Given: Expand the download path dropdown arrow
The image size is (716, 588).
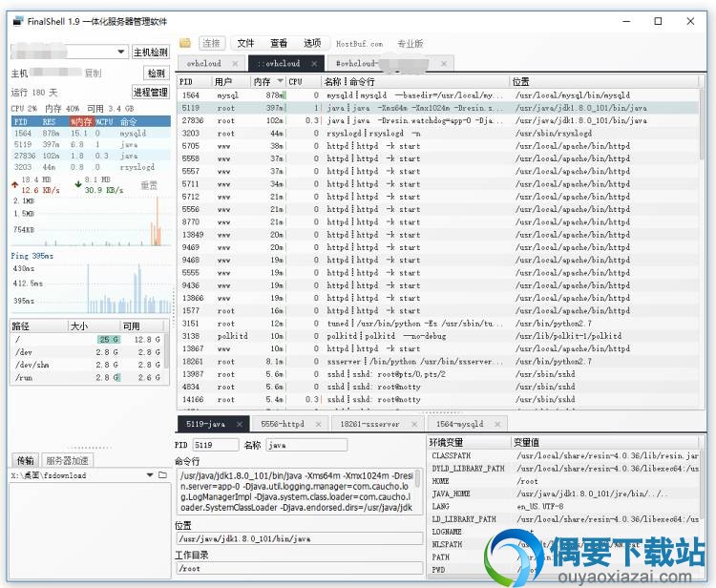Looking at the screenshot, I should (150, 475).
